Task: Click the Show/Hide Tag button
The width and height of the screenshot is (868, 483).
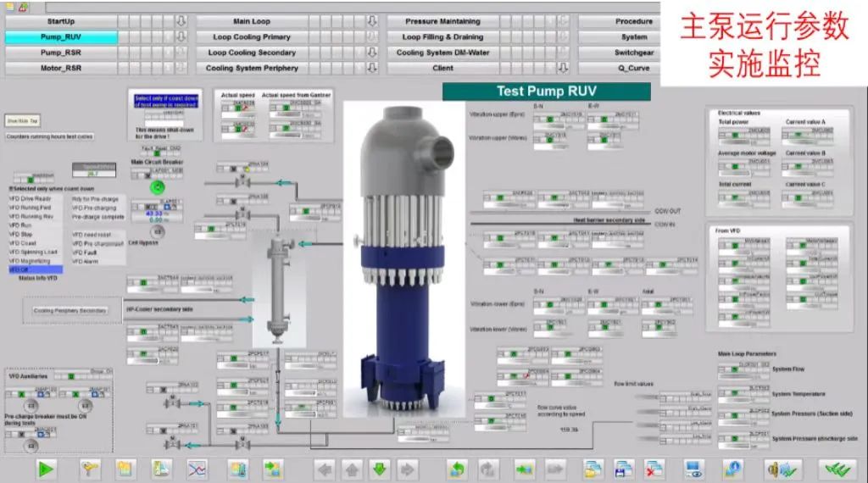Action: pyautogui.click(x=23, y=120)
